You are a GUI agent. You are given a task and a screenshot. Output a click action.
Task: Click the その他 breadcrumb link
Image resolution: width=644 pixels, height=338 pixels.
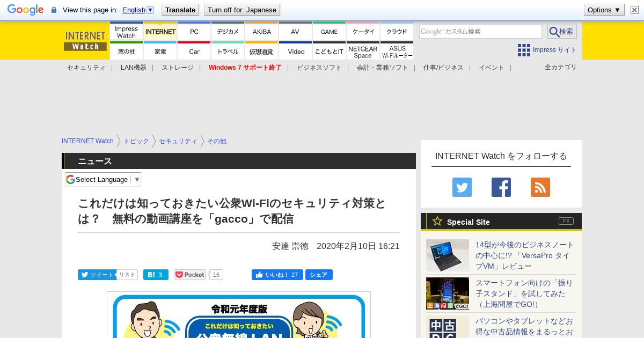(x=217, y=141)
